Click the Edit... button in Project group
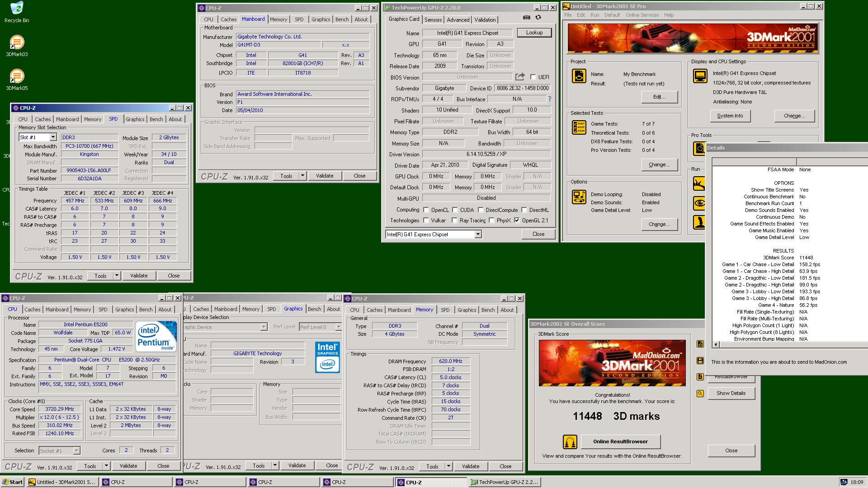The height and width of the screenshot is (488, 868). (659, 97)
